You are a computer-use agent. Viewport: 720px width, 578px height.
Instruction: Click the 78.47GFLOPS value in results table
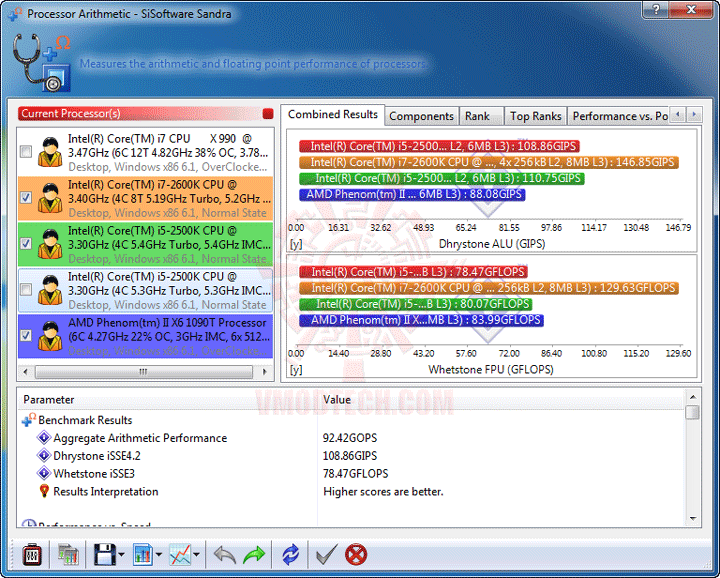click(355, 474)
